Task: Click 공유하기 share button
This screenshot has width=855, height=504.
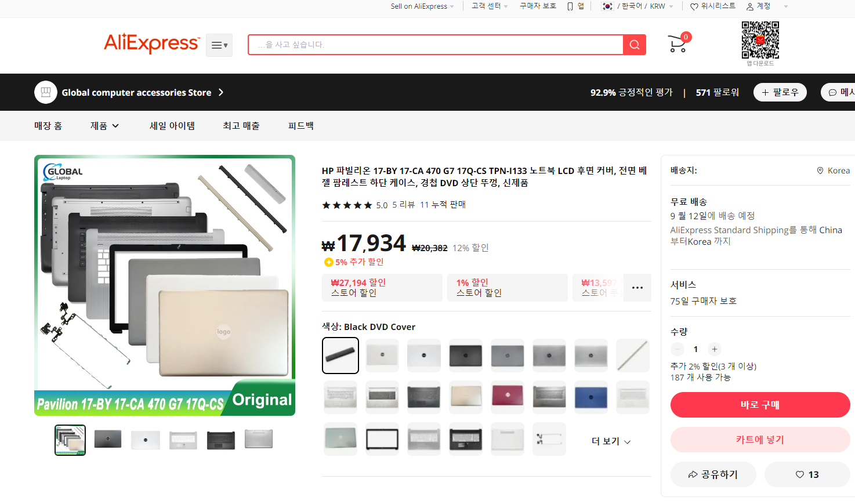Action: point(713,474)
